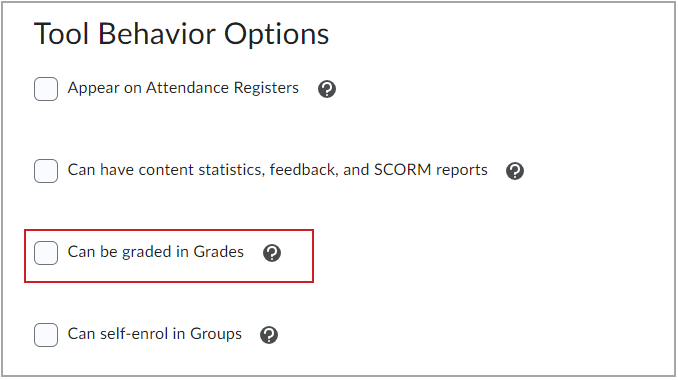
Task: Open help icon beside SCORM reports option
Action: click(515, 171)
